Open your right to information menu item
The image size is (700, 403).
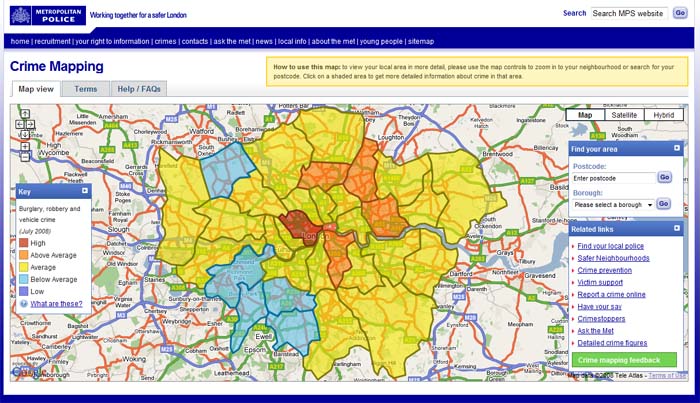112,42
